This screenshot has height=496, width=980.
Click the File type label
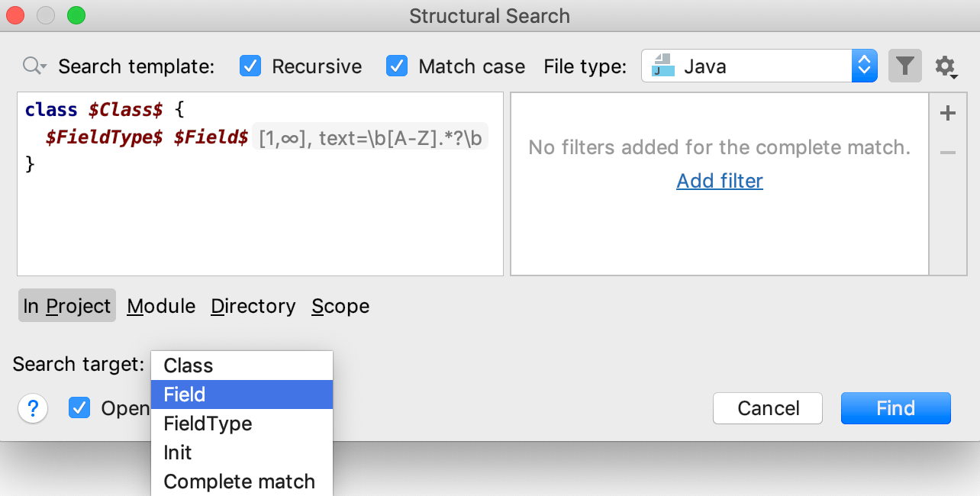(585, 67)
